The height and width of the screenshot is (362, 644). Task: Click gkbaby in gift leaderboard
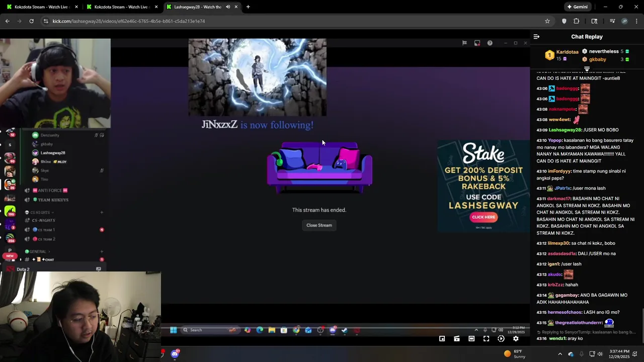pyautogui.click(x=598, y=59)
